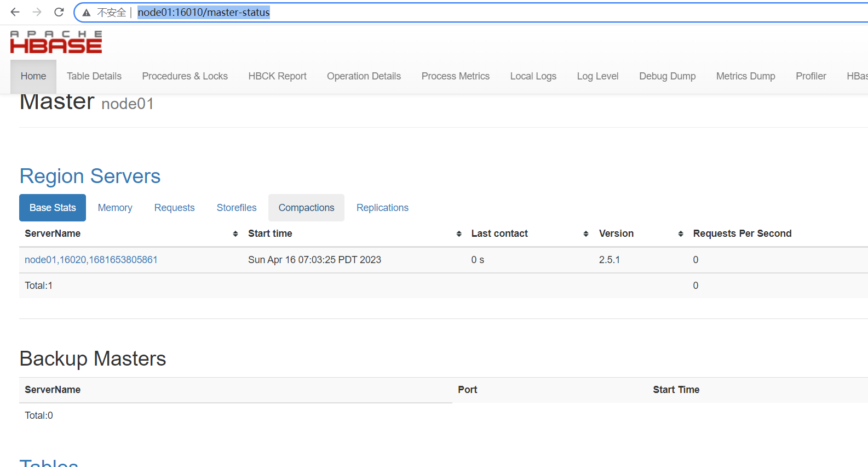Open Procedures & Locks page
Viewport: 868px width, 467px height.
(185, 76)
